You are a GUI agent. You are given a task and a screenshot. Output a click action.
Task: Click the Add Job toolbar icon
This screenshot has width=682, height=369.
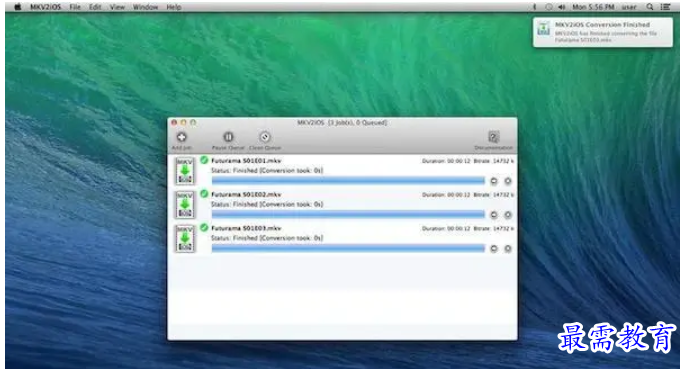coord(182,138)
